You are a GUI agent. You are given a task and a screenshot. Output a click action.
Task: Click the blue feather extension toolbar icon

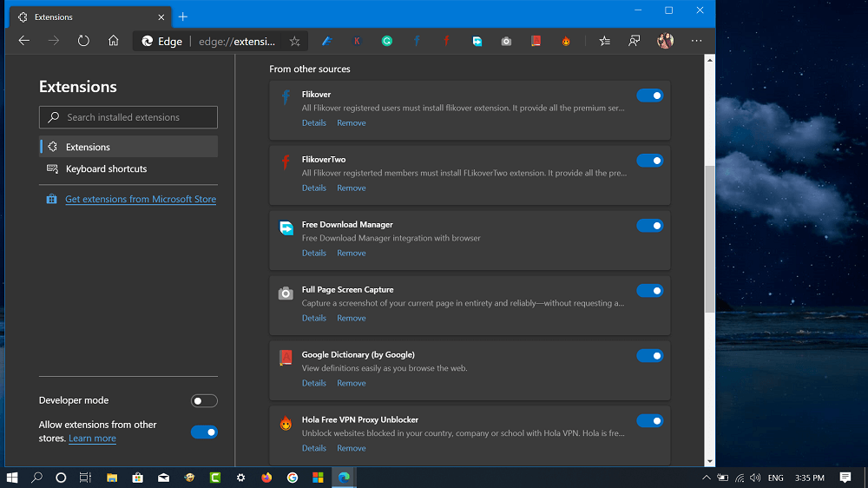coord(327,41)
